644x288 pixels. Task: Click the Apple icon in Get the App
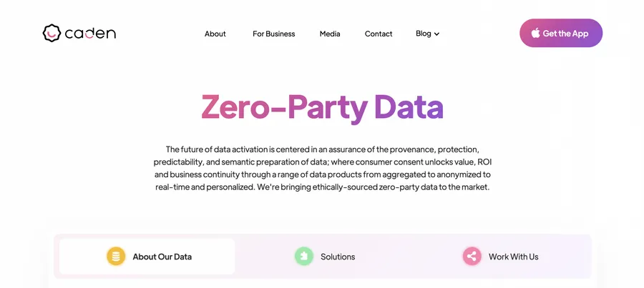(535, 33)
